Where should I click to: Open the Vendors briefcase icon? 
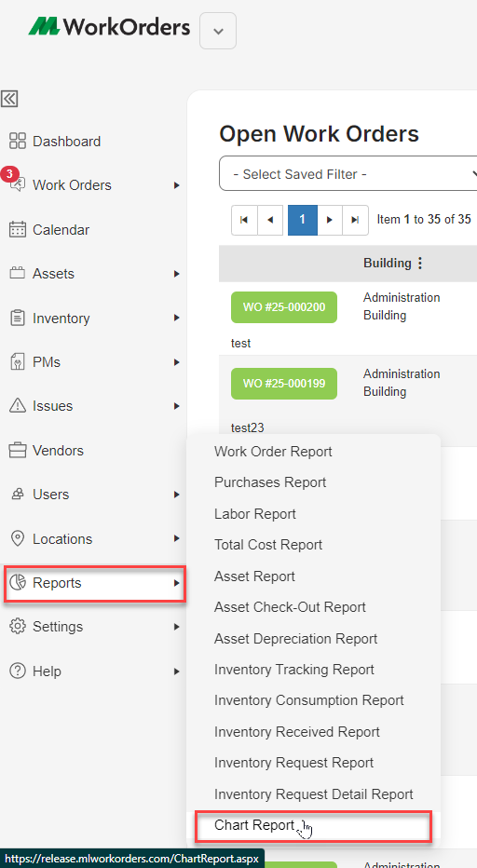[18, 450]
